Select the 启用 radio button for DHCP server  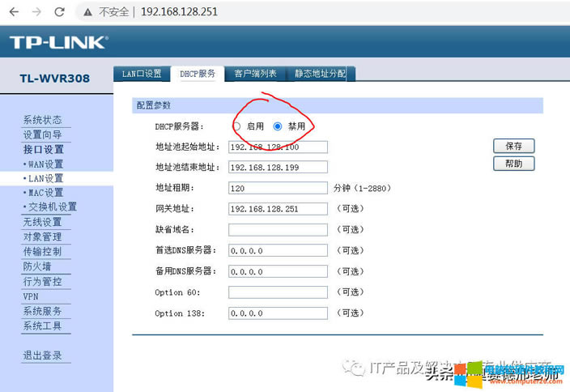click(236, 126)
